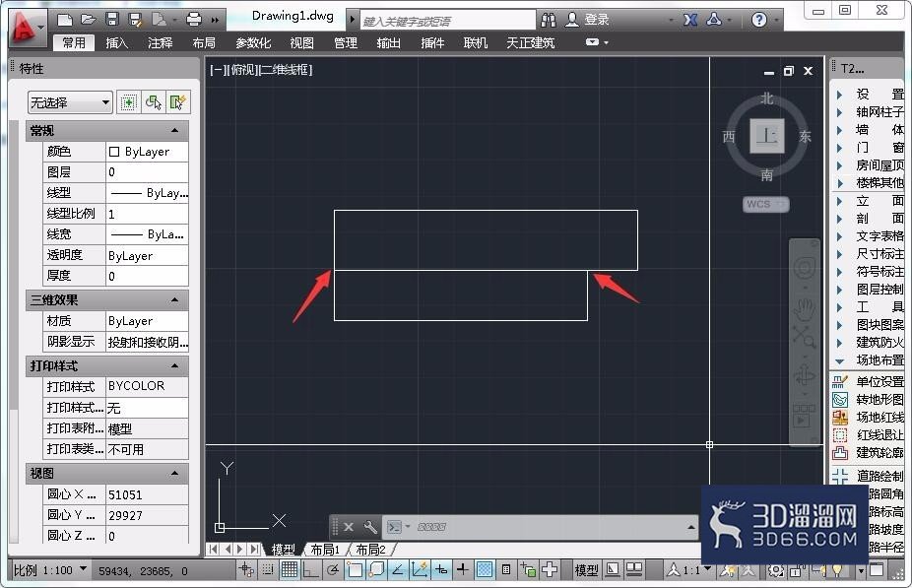Toggle Ortho Mode in status bar

pyautogui.click(x=310, y=570)
